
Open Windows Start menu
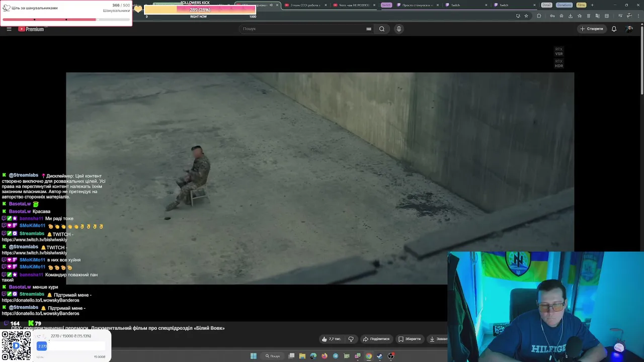click(x=254, y=356)
